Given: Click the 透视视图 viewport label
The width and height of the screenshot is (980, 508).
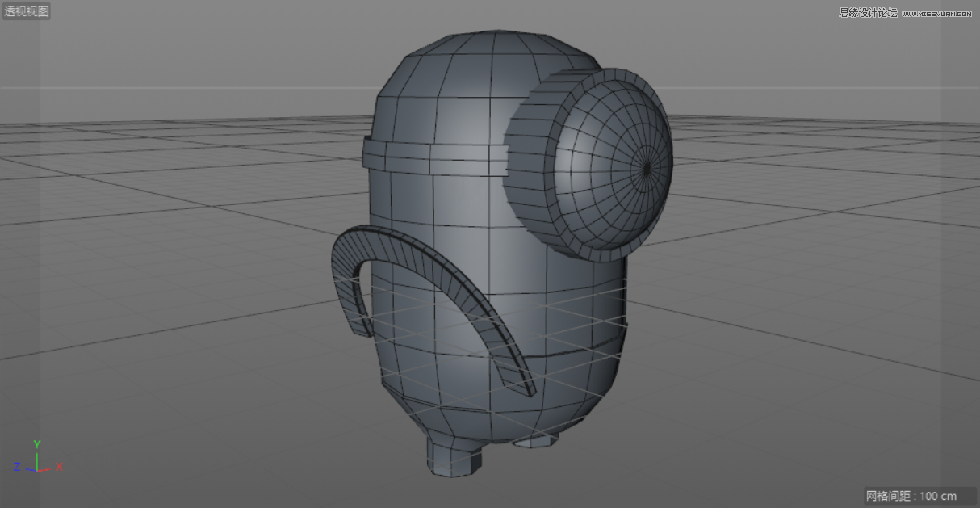Looking at the screenshot, I should coord(25,10).
